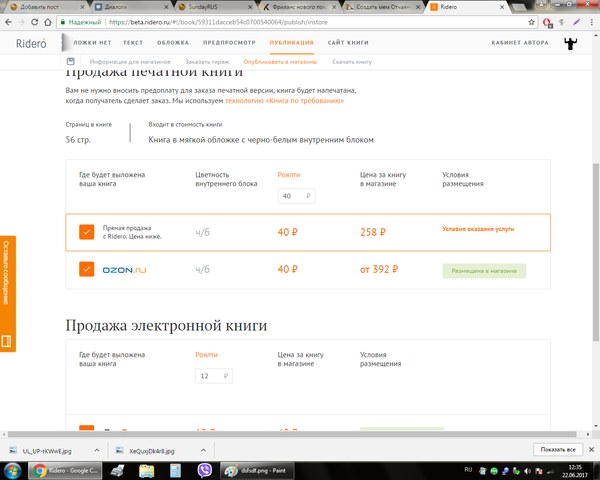Open the printer app in taskbar
The image size is (600, 480).
point(117,471)
